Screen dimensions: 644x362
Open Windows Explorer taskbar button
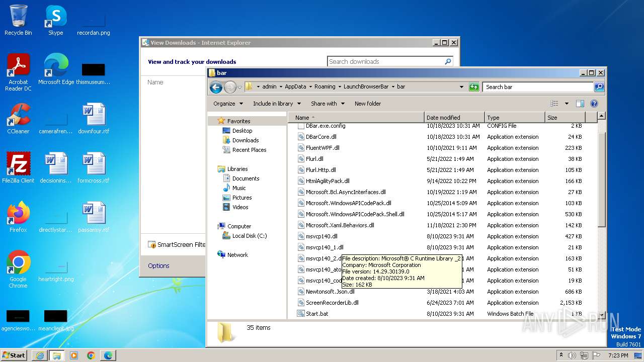coord(57,355)
